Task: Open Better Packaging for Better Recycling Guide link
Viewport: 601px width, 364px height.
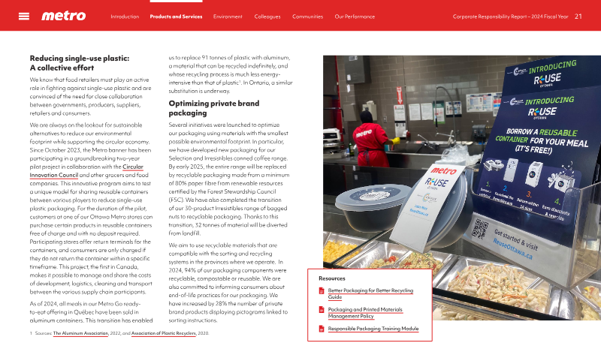Action: coord(370,293)
